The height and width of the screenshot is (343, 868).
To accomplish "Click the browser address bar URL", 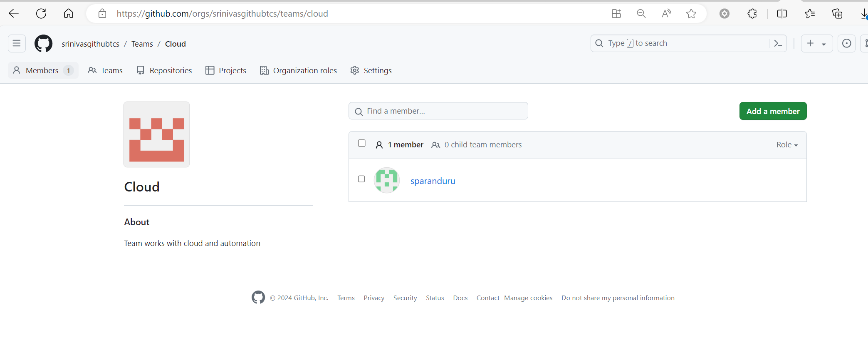I will 222,14.
